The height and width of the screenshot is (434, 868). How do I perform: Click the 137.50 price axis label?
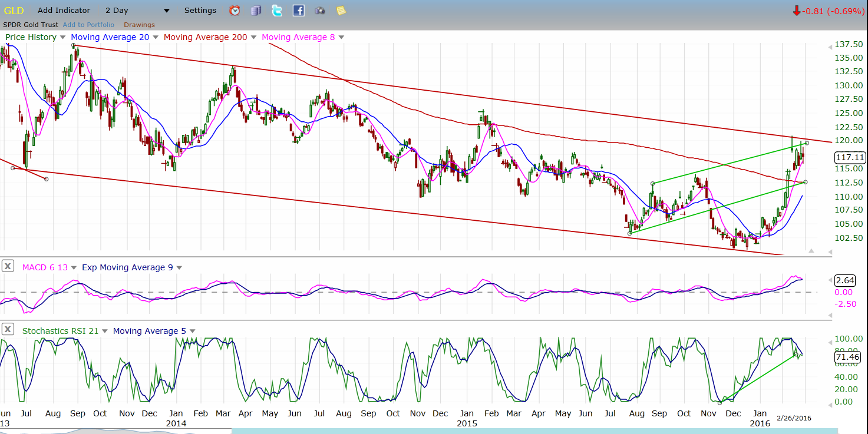(849, 45)
